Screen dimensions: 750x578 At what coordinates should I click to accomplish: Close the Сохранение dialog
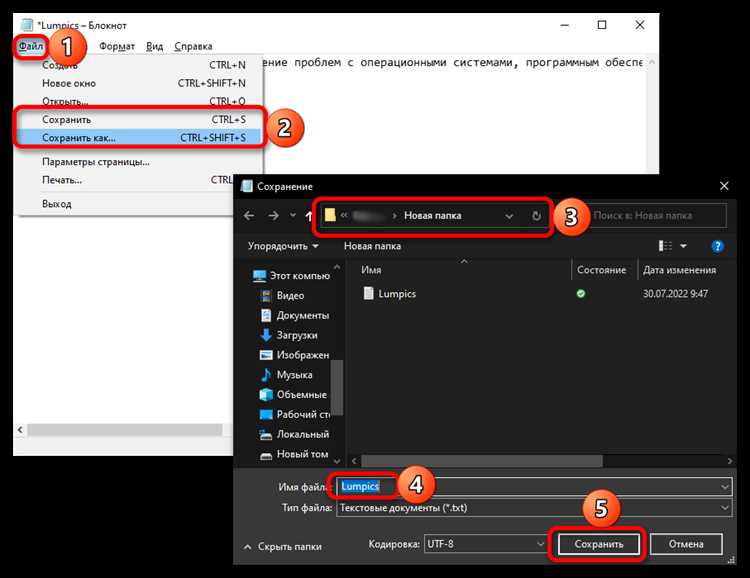click(724, 186)
